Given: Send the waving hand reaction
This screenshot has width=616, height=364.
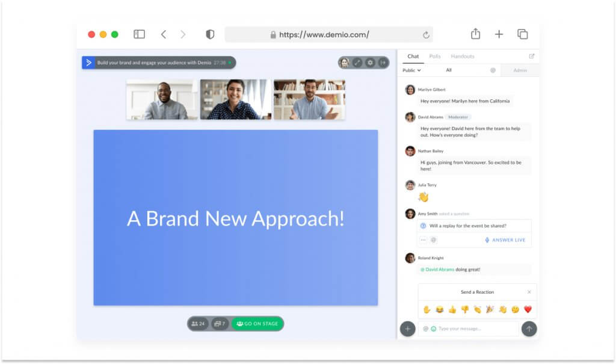Looking at the screenshot, I should (502, 310).
